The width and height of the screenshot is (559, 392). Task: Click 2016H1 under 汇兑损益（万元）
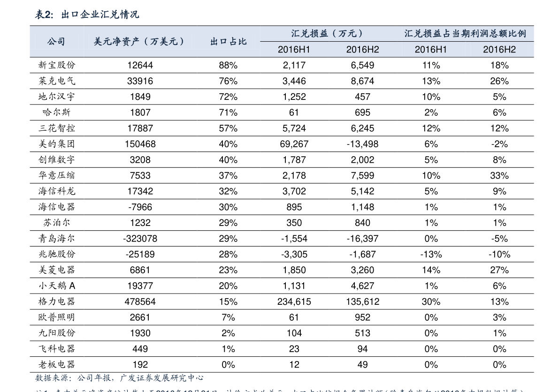coord(294,50)
